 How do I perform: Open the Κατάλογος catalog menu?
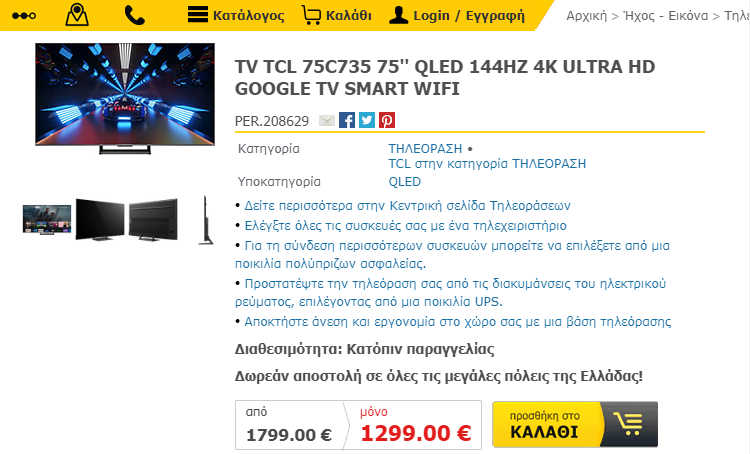tap(236, 15)
